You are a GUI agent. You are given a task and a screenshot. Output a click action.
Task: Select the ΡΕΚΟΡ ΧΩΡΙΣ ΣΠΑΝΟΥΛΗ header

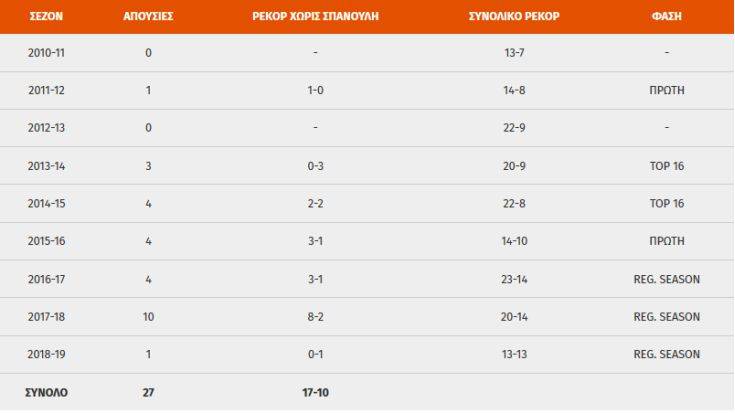point(315,17)
